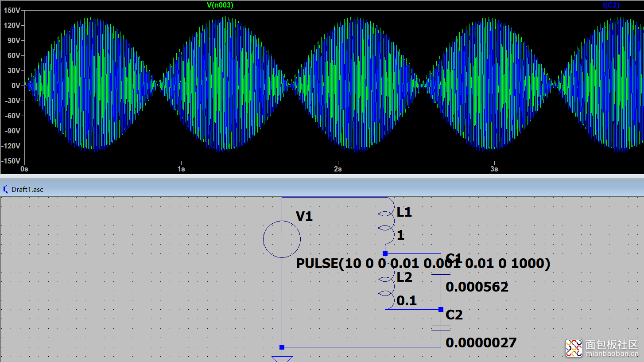Click the 90V vertical axis label
Screen dimensions: 644x362
click(x=14, y=40)
